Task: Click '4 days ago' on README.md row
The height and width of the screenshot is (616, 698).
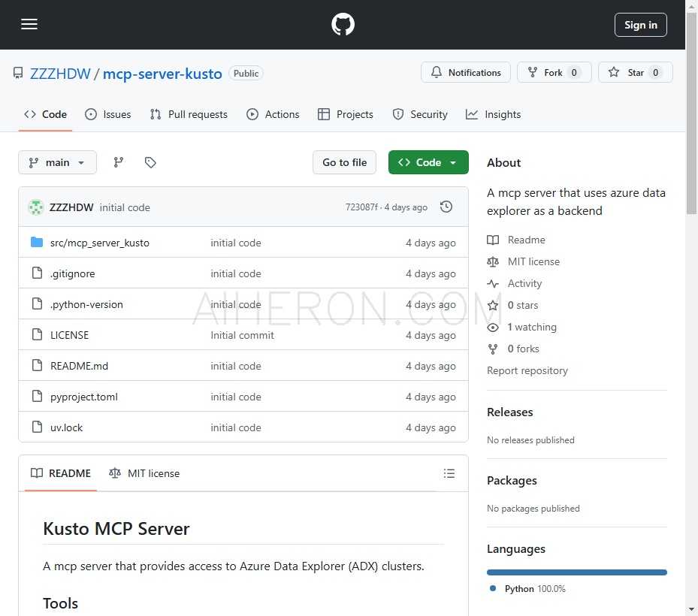Action: tap(431, 366)
